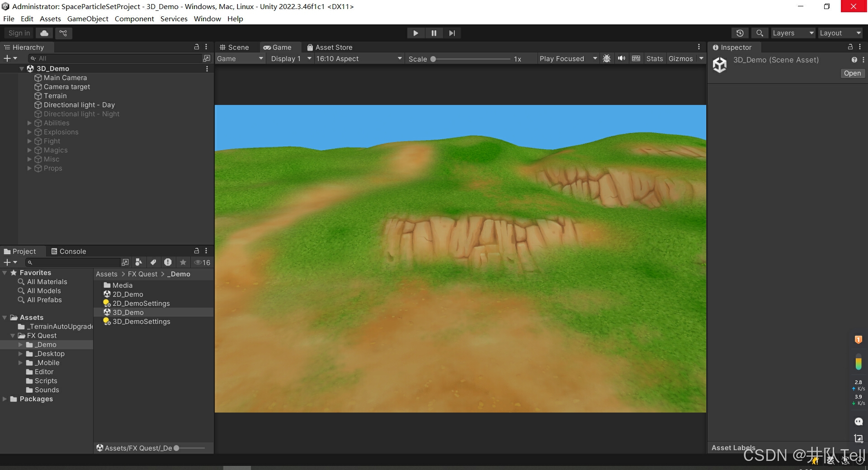Viewport: 868px width, 470px height.
Task: Click Hierarchy create plus button
Action: coord(10,58)
